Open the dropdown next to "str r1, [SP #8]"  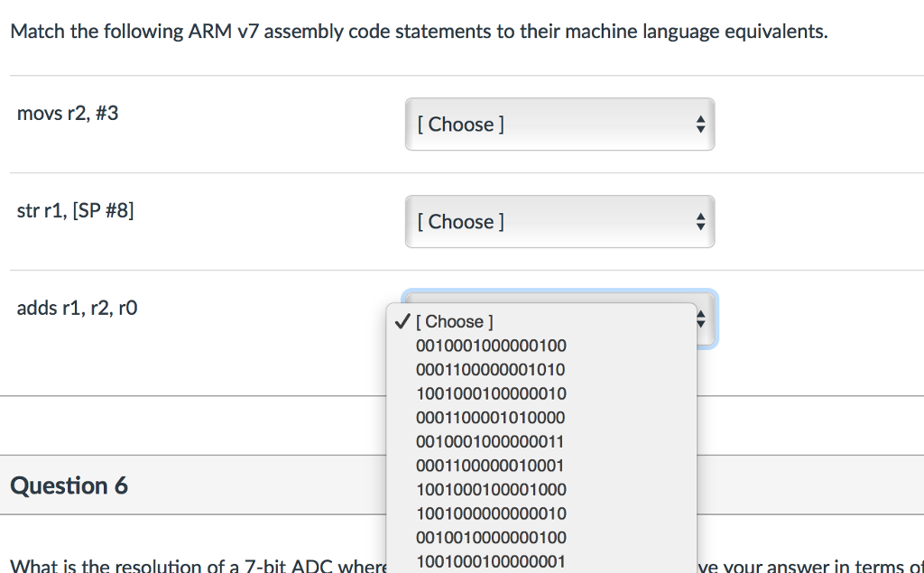click(559, 222)
